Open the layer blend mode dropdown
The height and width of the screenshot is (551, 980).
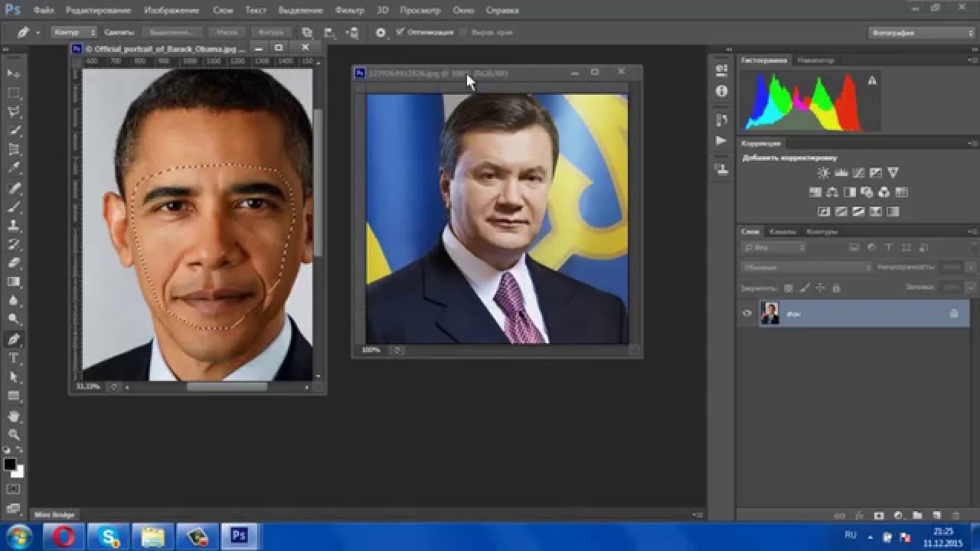coord(806,267)
